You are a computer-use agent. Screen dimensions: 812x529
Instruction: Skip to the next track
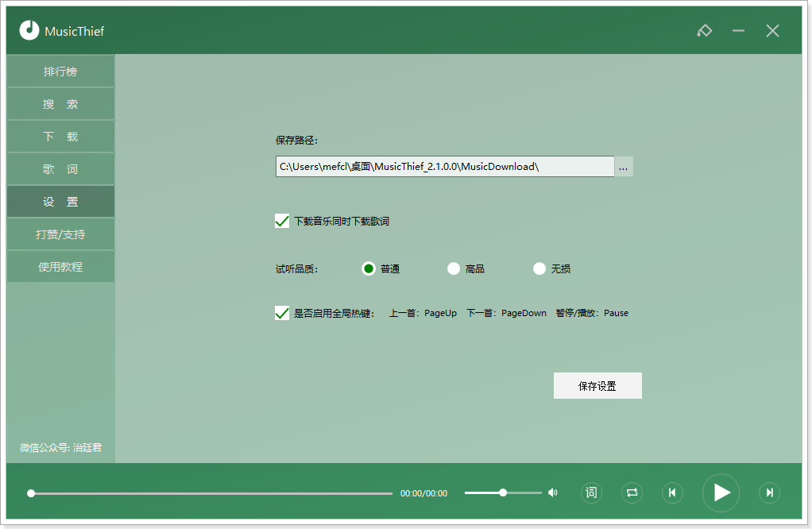click(770, 492)
